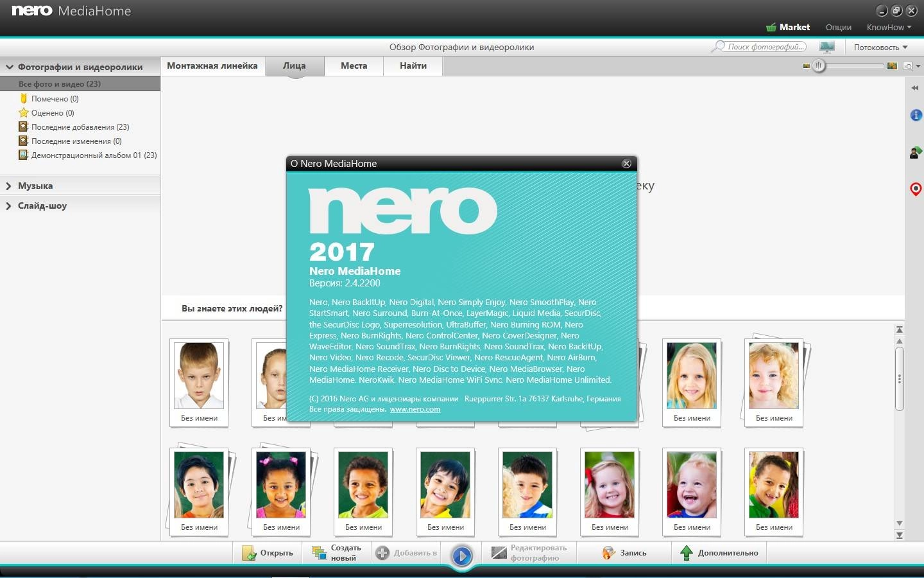Click the Версия: 2.4.2200 text
Viewport: 924px width, 578px height.
coord(345,283)
